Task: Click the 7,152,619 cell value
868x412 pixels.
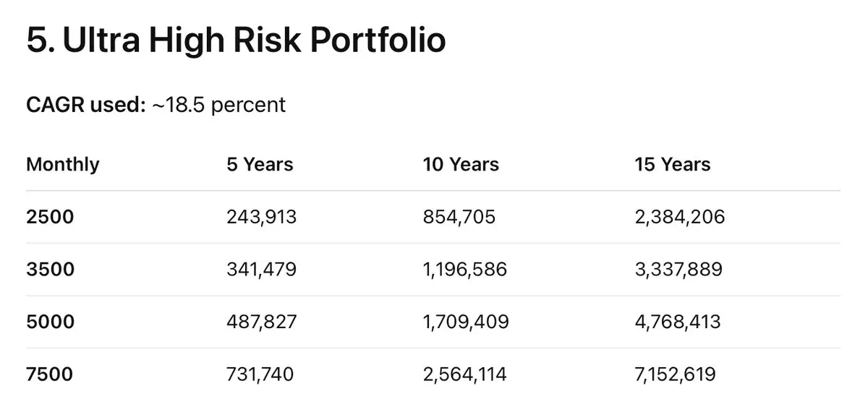Action: click(676, 374)
